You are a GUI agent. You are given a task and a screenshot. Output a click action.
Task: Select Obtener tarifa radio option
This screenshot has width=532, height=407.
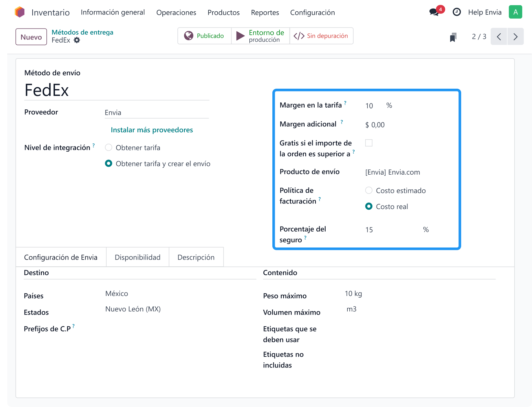coord(109,147)
